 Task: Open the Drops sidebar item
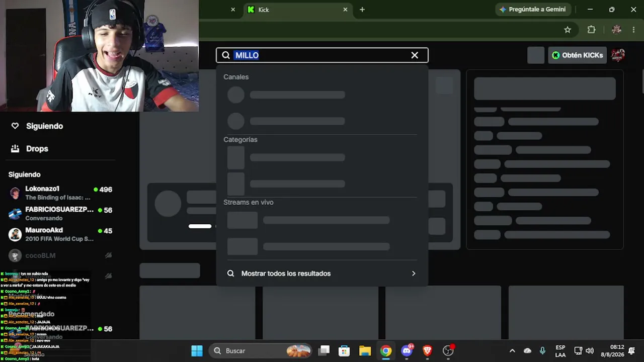[x=30, y=149]
